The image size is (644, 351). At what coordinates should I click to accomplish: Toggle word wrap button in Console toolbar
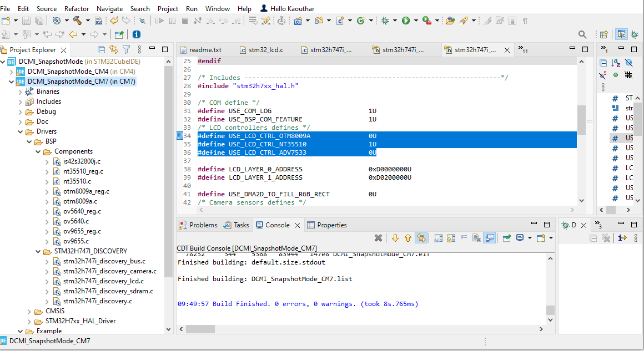click(x=464, y=238)
